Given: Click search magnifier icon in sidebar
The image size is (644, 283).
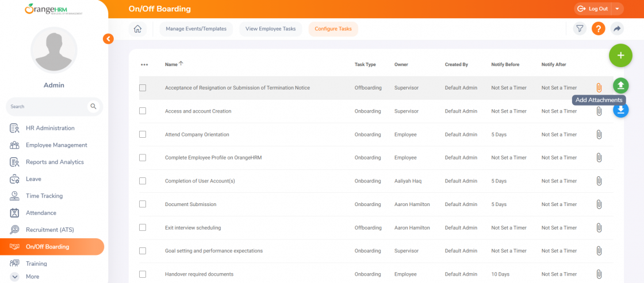Looking at the screenshot, I should pyautogui.click(x=94, y=107).
